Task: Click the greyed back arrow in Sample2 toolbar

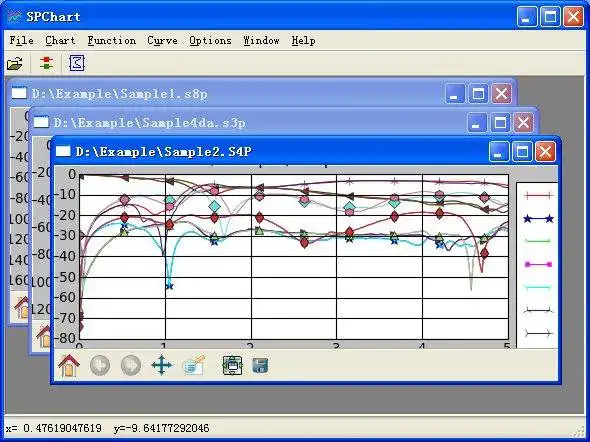Action: click(100, 365)
